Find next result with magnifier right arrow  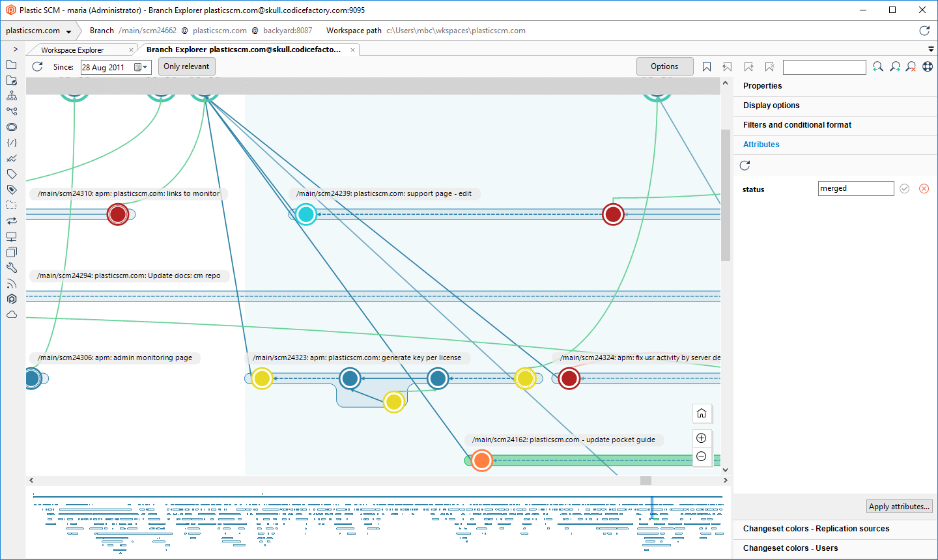(x=895, y=66)
